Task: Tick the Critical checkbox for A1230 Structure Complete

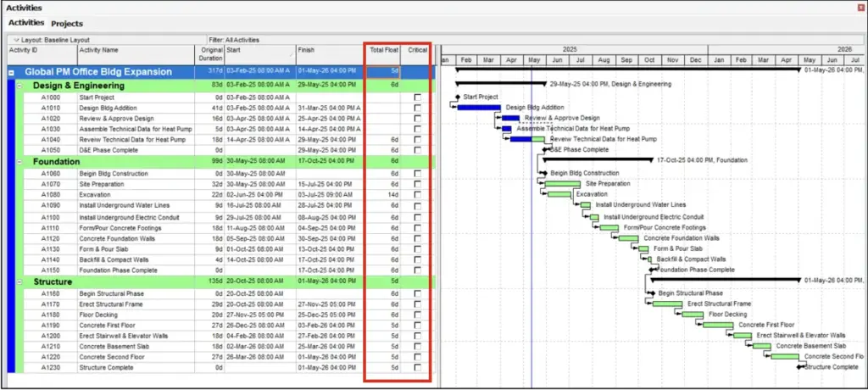Action: coord(417,367)
